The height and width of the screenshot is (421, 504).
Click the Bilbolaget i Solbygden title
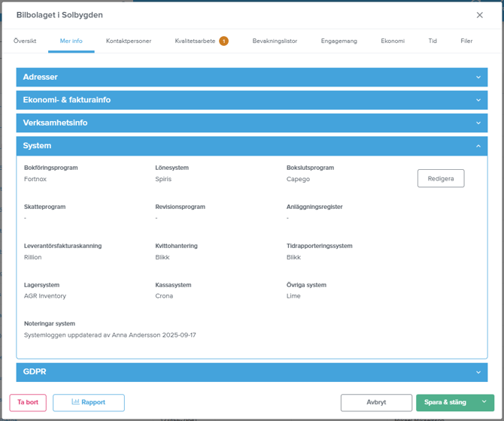tap(59, 15)
